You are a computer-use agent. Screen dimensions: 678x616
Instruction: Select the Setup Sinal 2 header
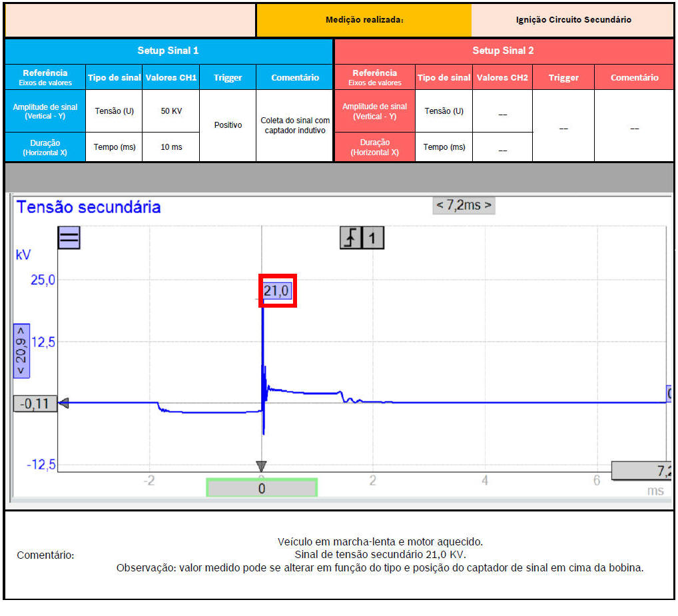pyautogui.click(x=503, y=51)
